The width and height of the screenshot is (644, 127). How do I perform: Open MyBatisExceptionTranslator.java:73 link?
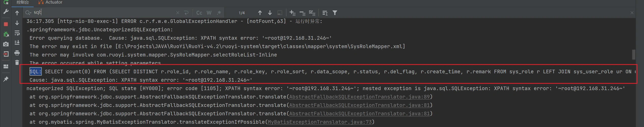pyautogui.click(x=320, y=122)
